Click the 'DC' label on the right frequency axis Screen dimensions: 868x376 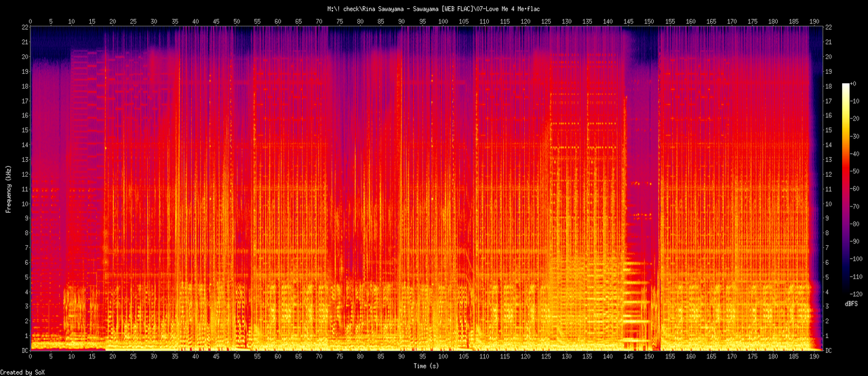click(829, 350)
